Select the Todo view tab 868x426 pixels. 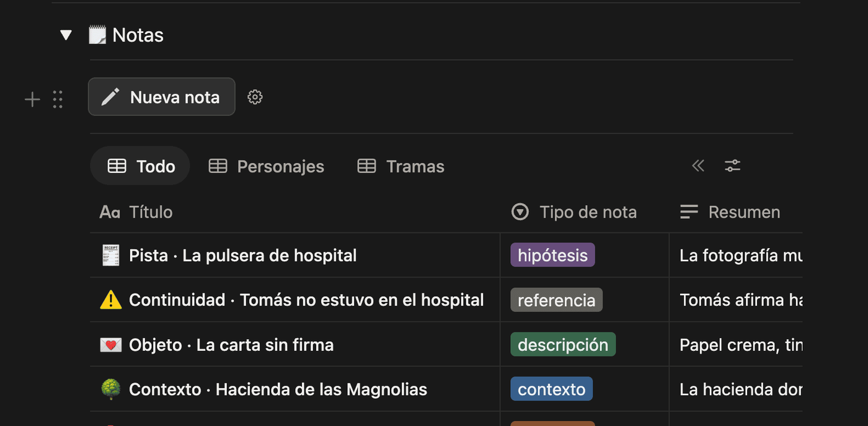pyautogui.click(x=141, y=166)
